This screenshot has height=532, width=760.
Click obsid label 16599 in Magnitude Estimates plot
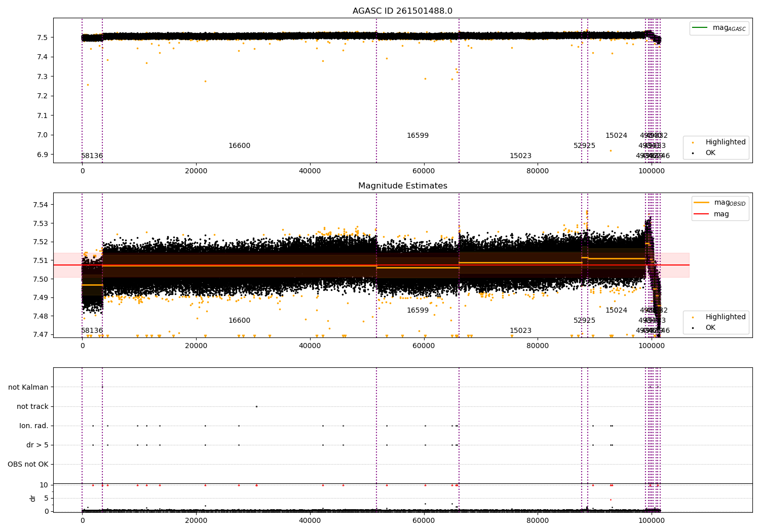(417, 311)
